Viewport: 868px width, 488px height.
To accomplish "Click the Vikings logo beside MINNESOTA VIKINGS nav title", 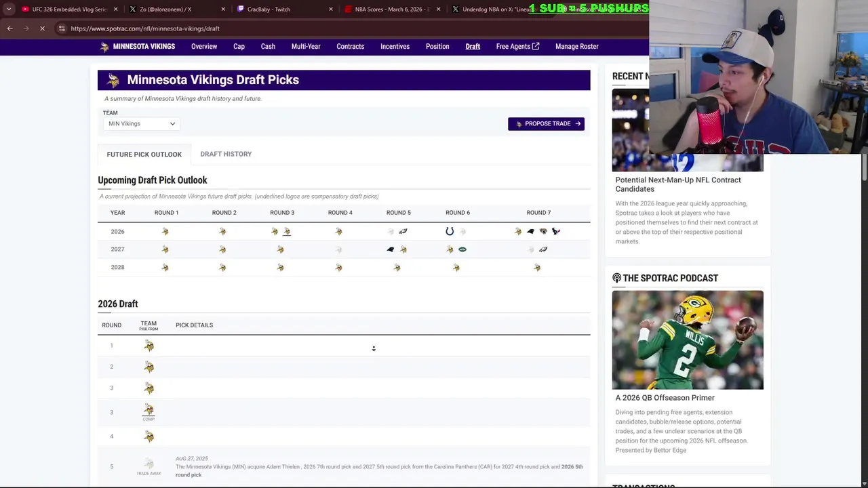I will click(x=104, y=47).
